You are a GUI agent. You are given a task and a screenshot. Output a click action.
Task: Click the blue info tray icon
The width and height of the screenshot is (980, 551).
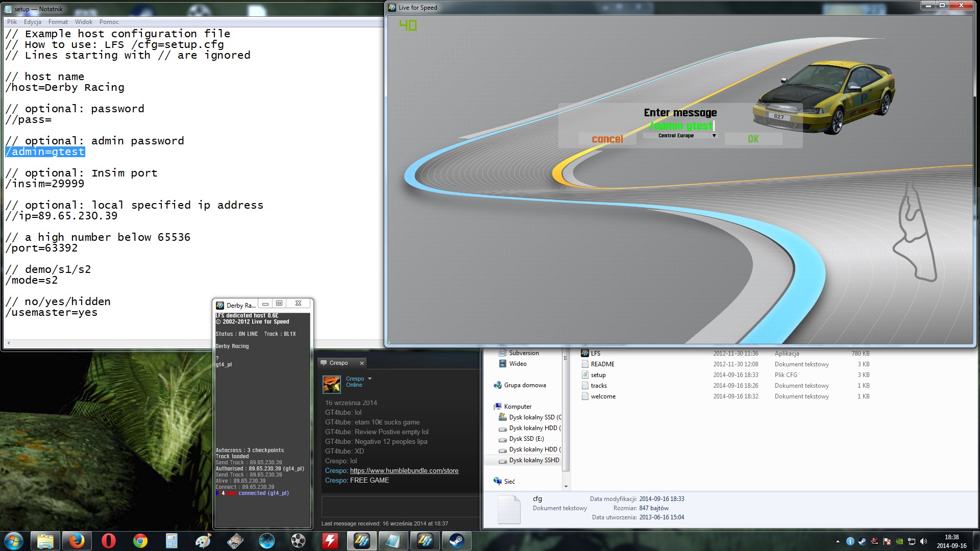[850, 541]
